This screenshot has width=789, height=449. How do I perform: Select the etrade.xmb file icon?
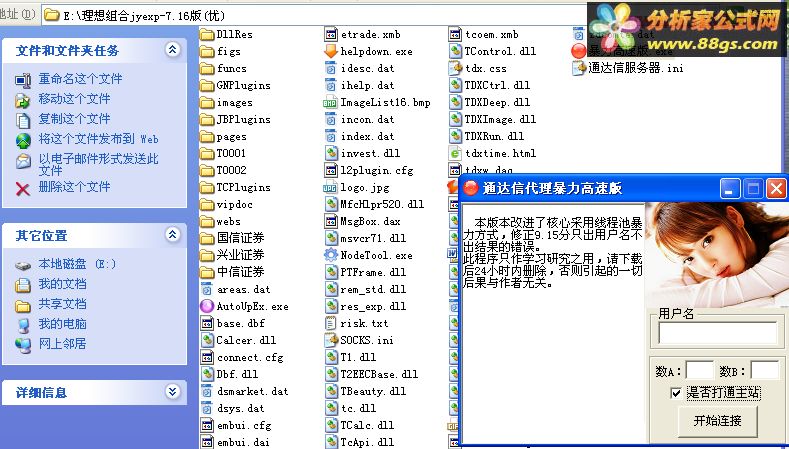[x=331, y=34]
